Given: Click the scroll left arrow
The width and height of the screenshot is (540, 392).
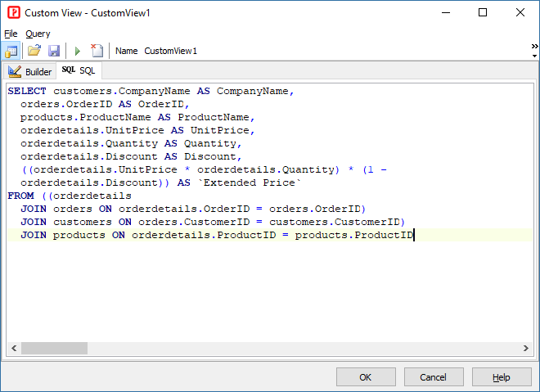Looking at the screenshot, I should tap(12, 349).
